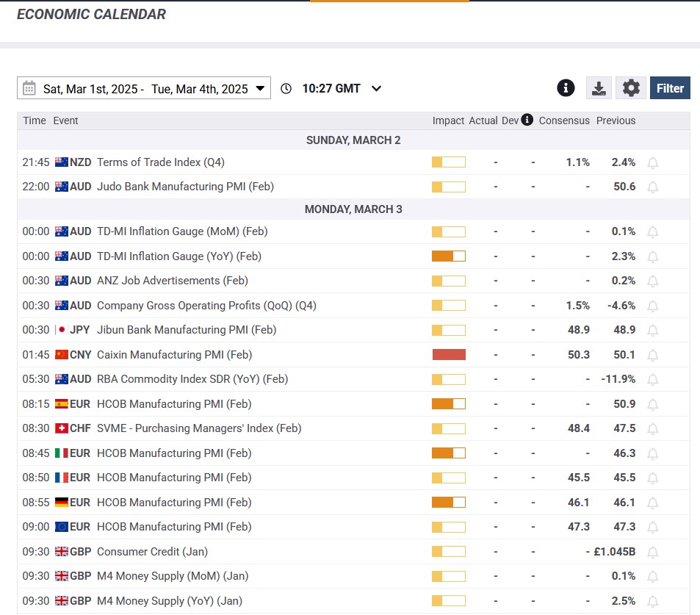Click the info icon beside download

pyautogui.click(x=566, y=88)
